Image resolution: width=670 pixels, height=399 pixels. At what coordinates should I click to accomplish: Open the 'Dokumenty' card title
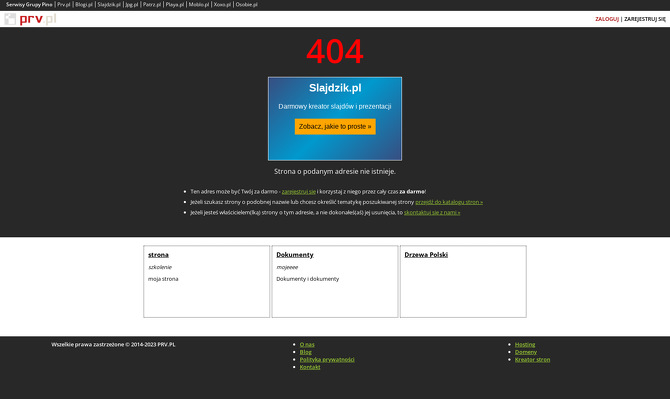295,255
